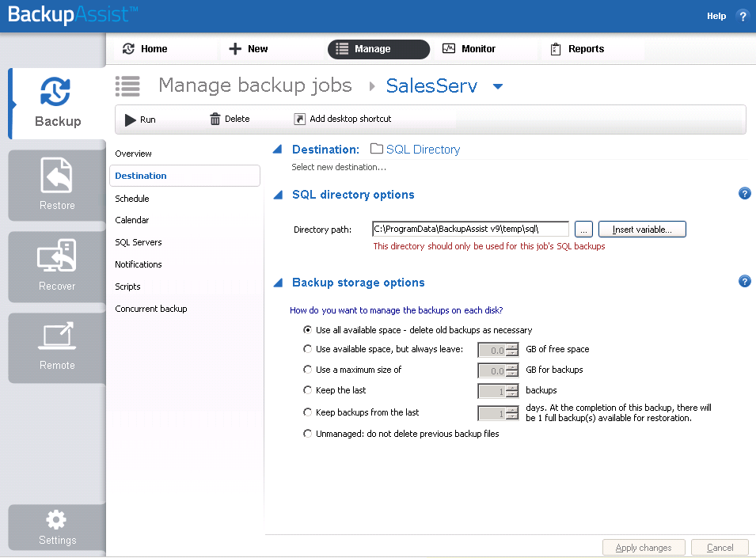Image resolution: width=756 pixels, height=558 pixels.
Task: Open the SQL Servers settings page
Action: (139, 242)
